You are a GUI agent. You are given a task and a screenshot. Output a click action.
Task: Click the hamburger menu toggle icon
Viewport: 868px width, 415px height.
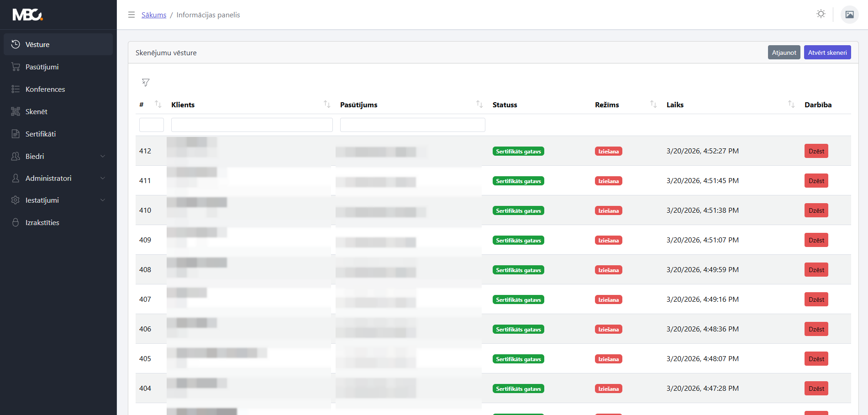(132, 15)
